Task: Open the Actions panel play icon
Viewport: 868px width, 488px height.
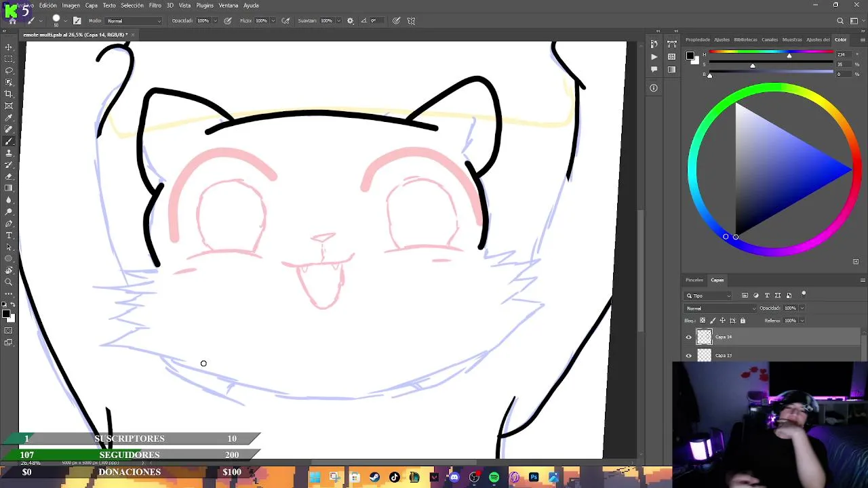Action: [x=654, y=57]
